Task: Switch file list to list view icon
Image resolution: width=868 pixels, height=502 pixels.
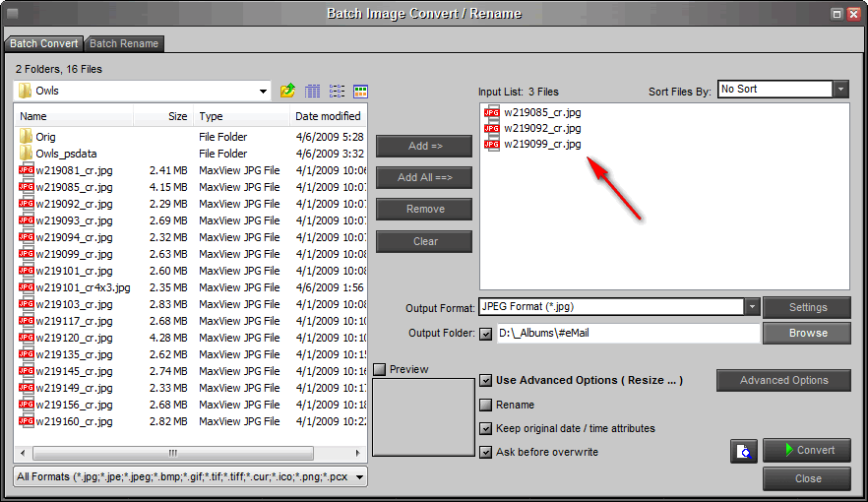Action: [337, 91]
